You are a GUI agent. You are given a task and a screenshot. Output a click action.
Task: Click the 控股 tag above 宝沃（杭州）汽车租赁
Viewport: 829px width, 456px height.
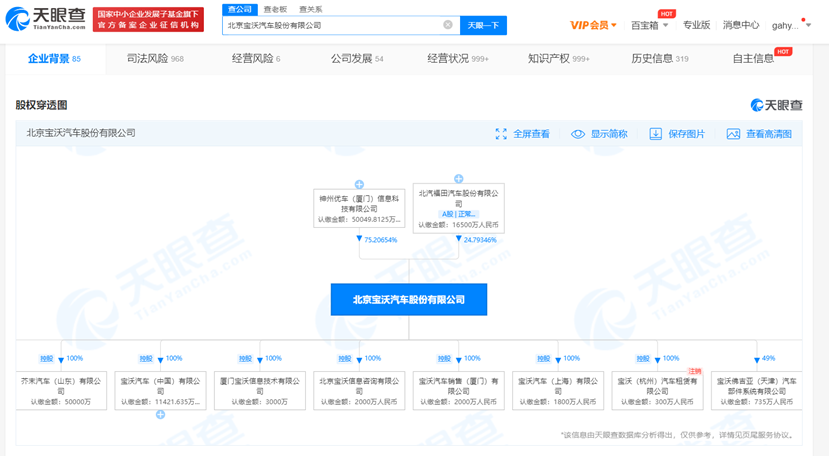(643, 358)
